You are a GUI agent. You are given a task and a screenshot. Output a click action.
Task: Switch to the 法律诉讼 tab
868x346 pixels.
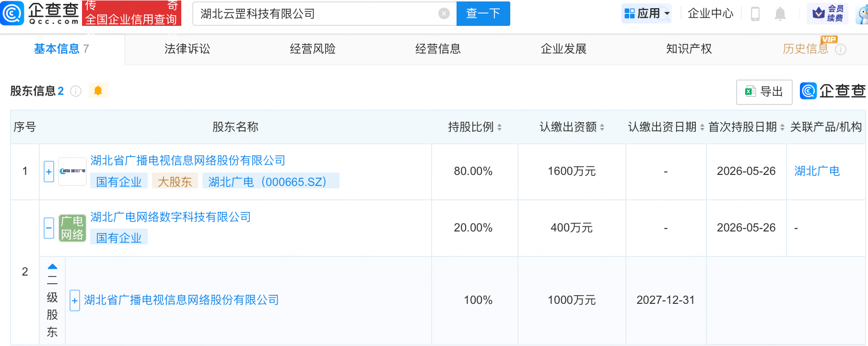click(188, 49)
